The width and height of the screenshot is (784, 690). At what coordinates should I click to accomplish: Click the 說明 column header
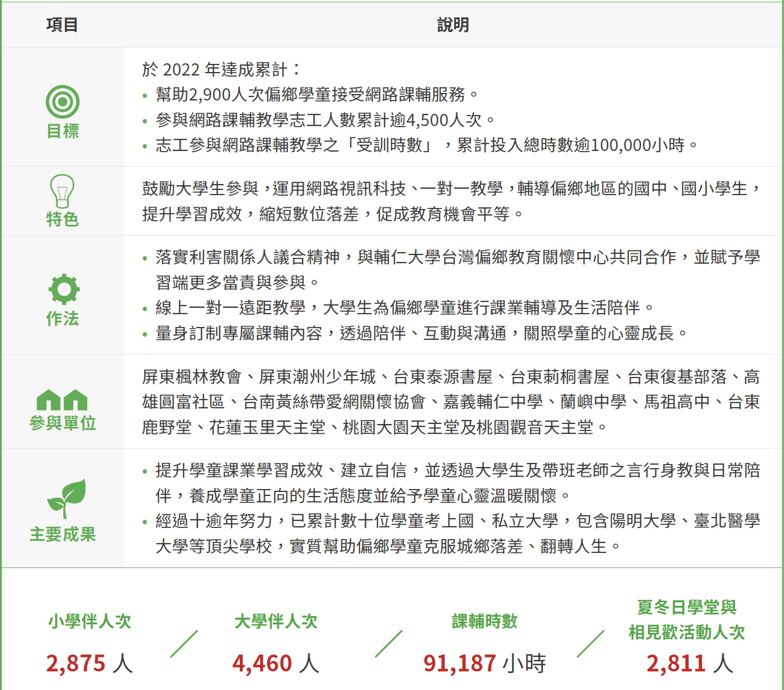453,25
